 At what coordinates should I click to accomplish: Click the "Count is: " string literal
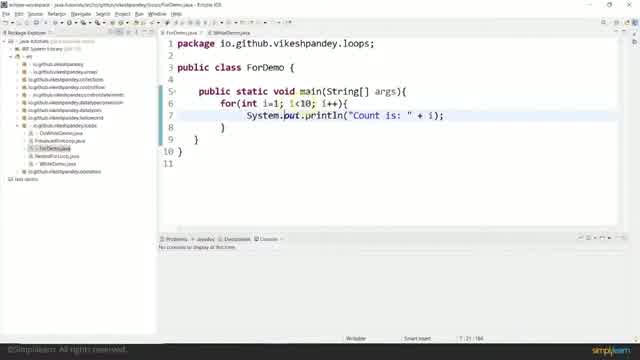[x=380, y=116]
